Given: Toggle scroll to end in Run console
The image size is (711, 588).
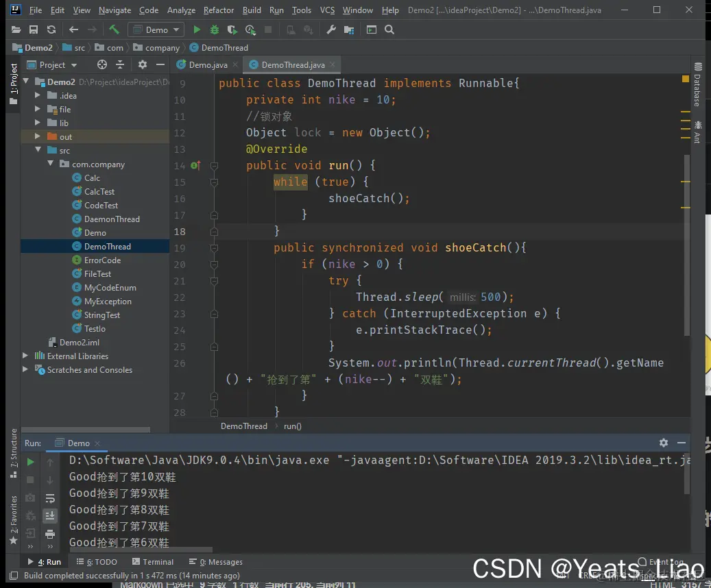Looking at the screenshot, I should [x=50, y=516].
